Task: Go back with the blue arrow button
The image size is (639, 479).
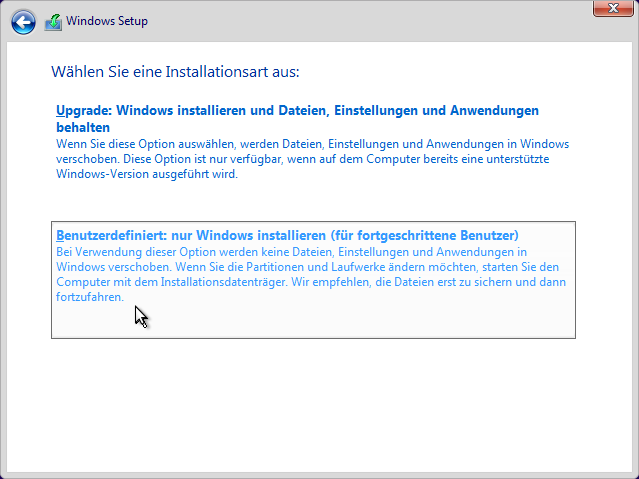Action: pos(23,22)
